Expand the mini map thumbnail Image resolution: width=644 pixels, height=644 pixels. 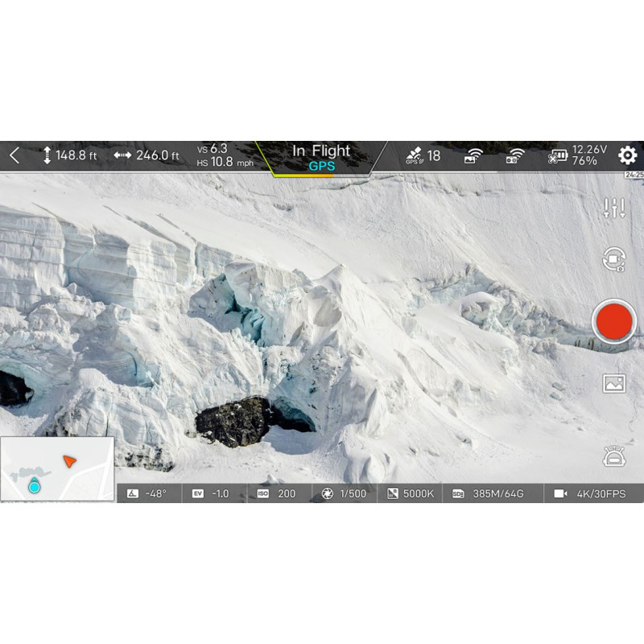pyautogui.click(x=57, y=469)
